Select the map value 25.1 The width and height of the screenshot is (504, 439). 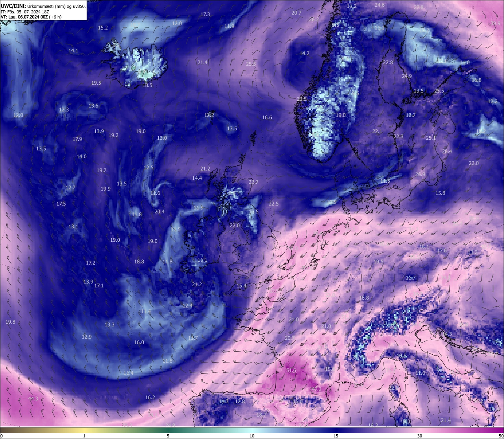(x=431, y=138)
